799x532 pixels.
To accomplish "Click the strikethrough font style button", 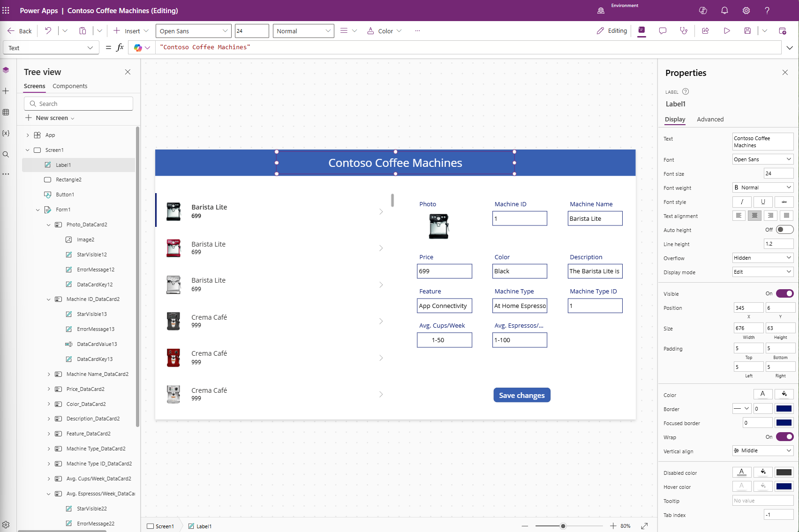I will tap(784, 202).
